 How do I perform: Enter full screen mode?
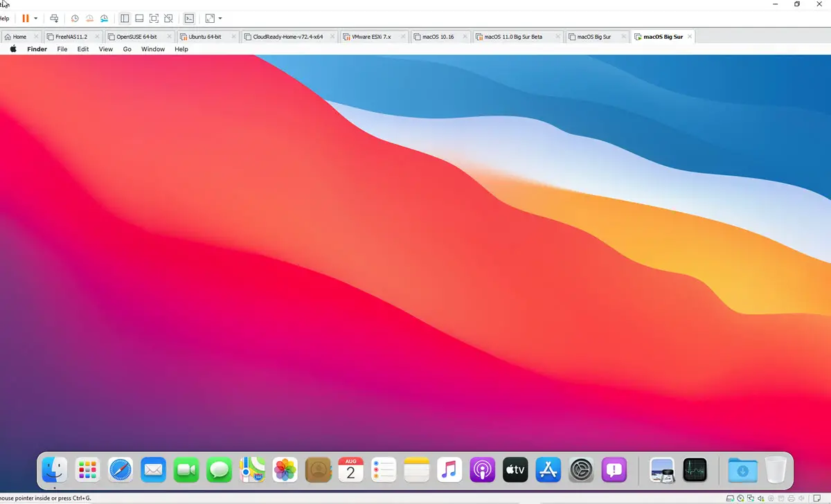click(154, 19)
